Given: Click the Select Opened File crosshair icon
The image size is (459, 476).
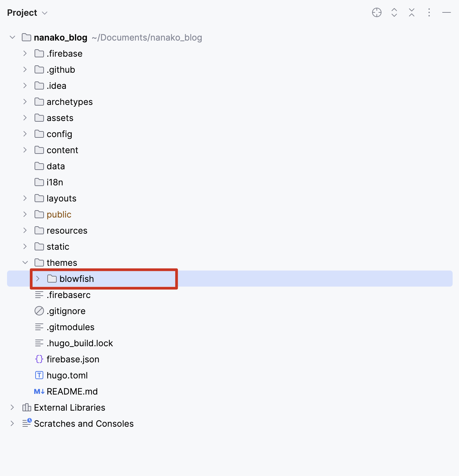Looking at the screenshot, I should pos(377,13).
